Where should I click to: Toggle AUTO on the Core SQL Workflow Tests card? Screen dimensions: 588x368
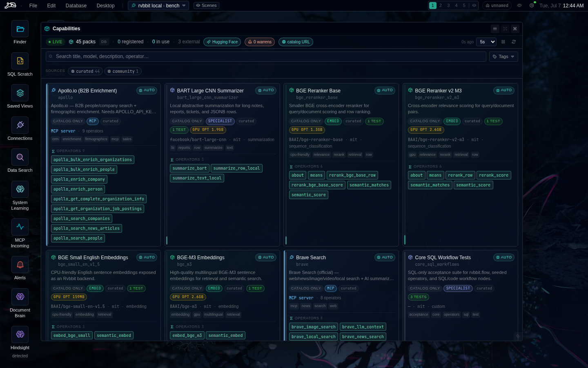click(504, 257)
